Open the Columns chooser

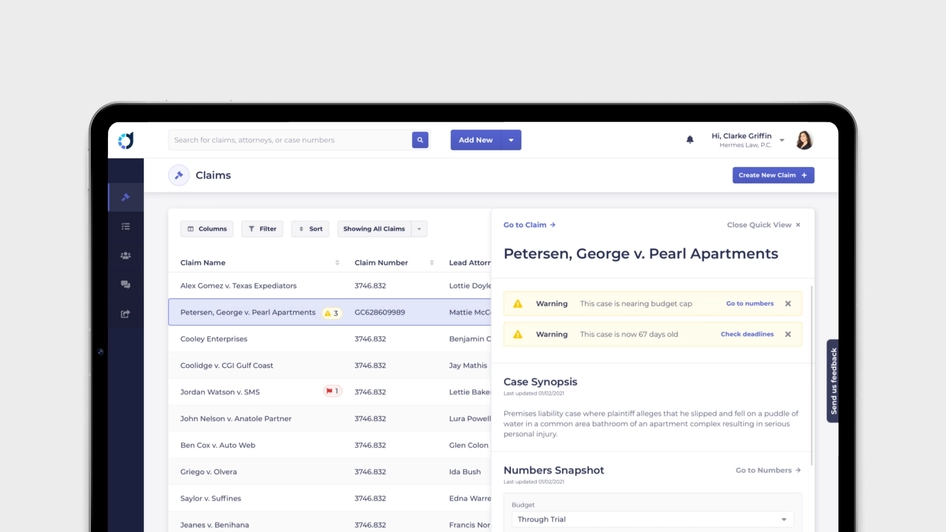click(x=207, y=229)
